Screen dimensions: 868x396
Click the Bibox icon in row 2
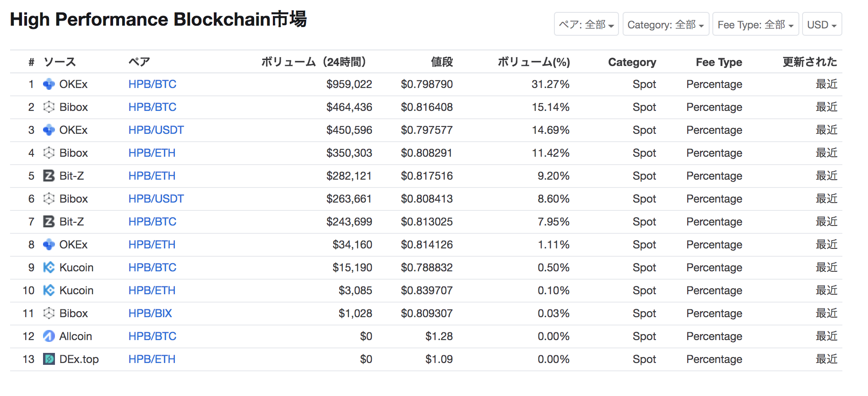(x=49, y=107)
